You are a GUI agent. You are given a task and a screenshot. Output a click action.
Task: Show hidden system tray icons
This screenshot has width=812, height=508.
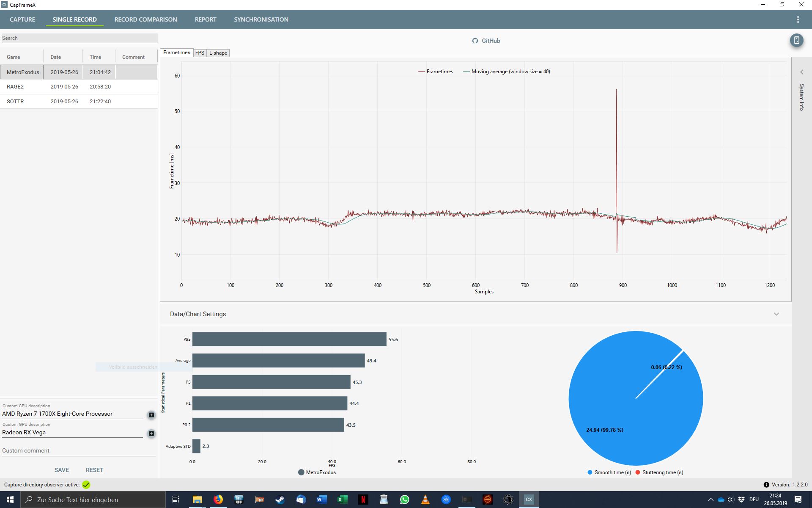710,500
